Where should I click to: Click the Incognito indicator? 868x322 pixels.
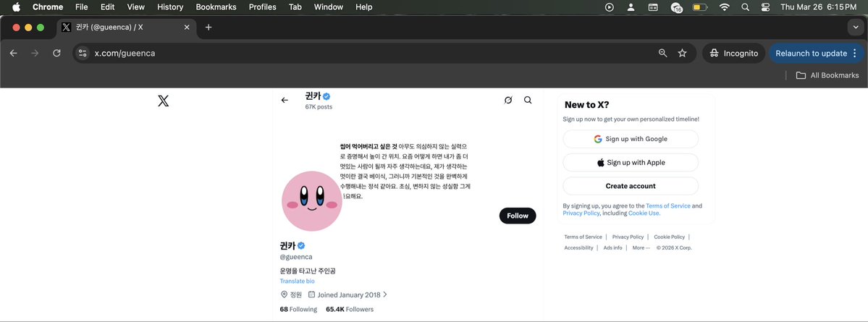pyautogui.click(x=734, y=53)
